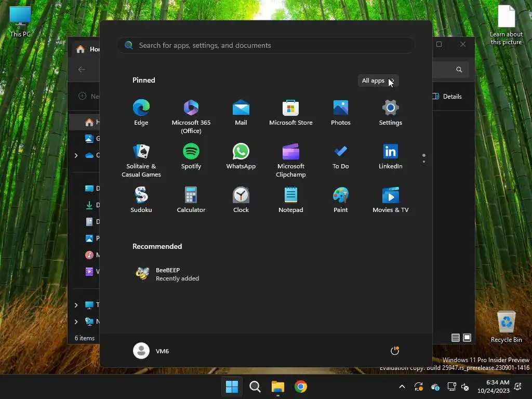The height and width of the screenshot is (399, 532).
Task: Show hidden tray icons chevron
Action: [x=402, y=387]
